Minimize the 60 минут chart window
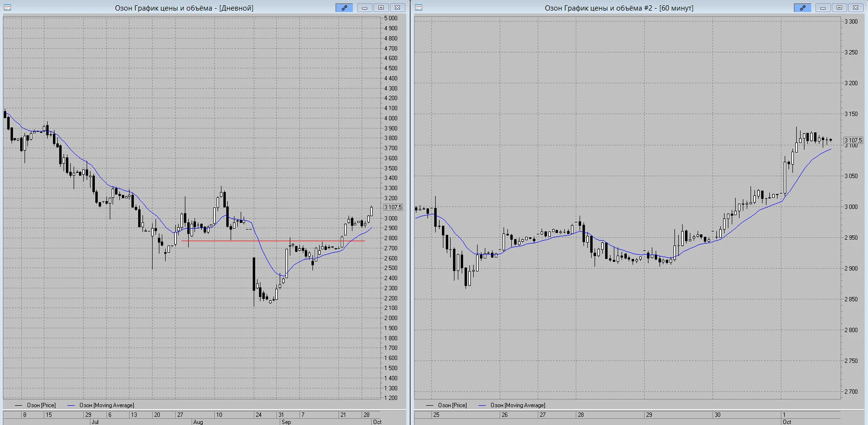Image resolution: width=868 pixels, height=425 pixels. point(823,8)
